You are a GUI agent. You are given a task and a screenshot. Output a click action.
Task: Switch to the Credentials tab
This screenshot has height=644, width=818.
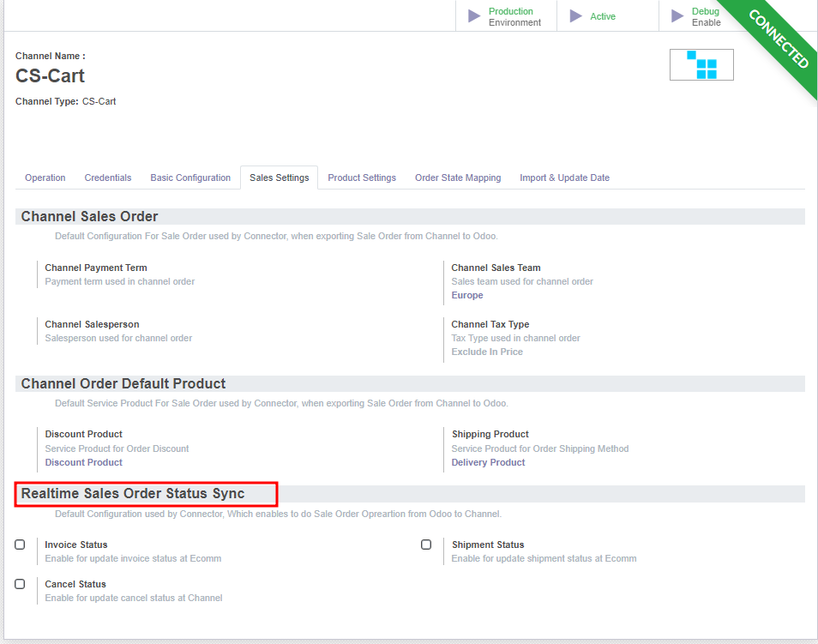tap(108, 178)
